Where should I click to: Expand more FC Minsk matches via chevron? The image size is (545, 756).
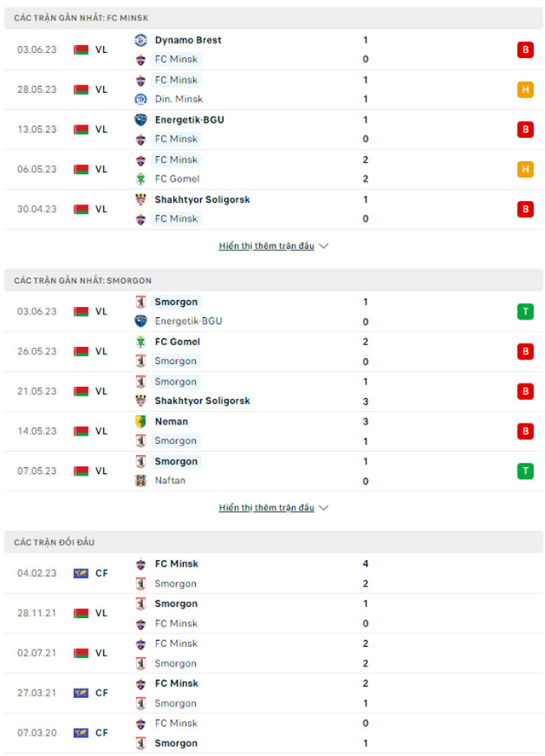pyautogui.click(x=324, y=245)
